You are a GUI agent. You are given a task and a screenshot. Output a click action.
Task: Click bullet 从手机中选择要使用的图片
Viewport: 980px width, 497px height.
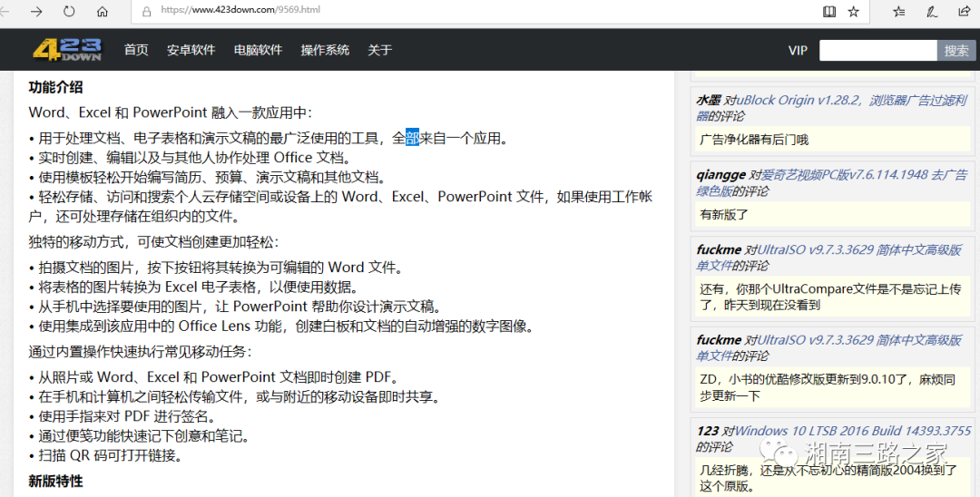(x=236, y=307)
